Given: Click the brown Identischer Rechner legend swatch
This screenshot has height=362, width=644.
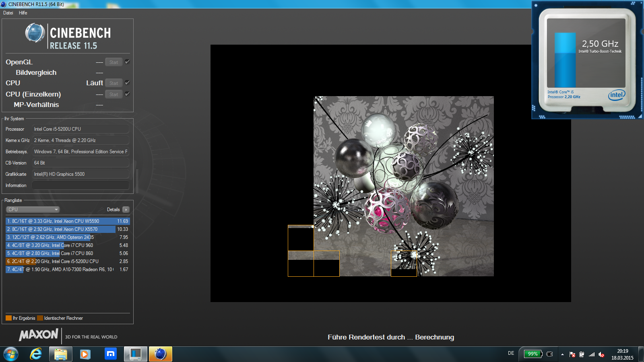Looking at the screenshot, I should tap(40, 318).
